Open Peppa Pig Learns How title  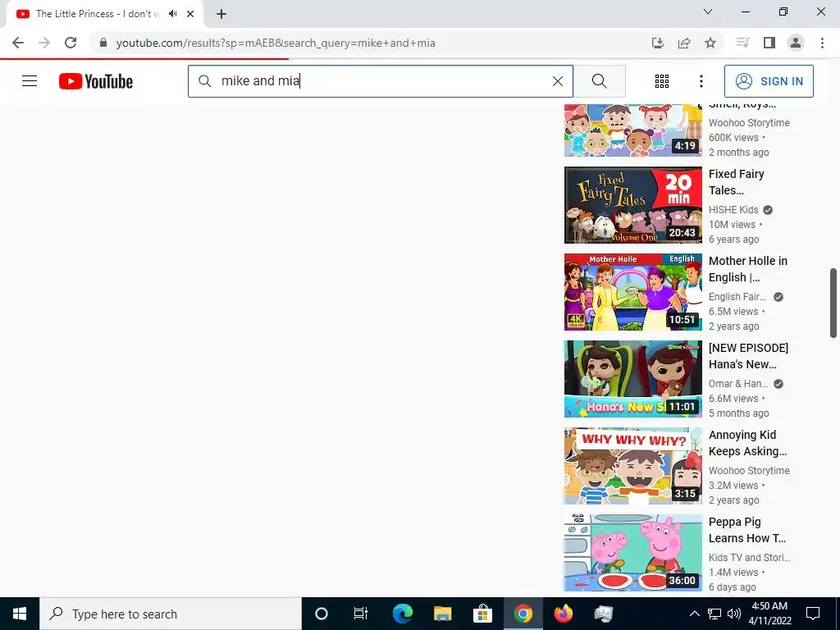(x=746, y=530)
